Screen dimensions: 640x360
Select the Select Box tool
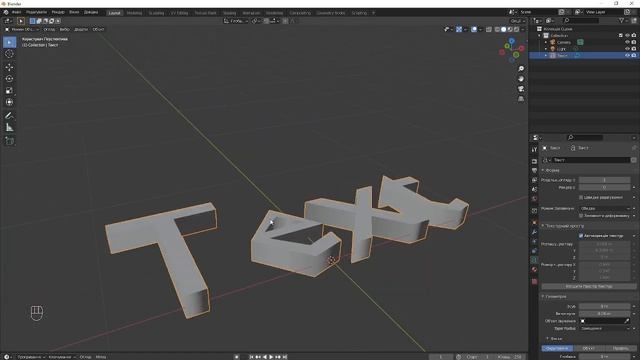pos(9,42)
